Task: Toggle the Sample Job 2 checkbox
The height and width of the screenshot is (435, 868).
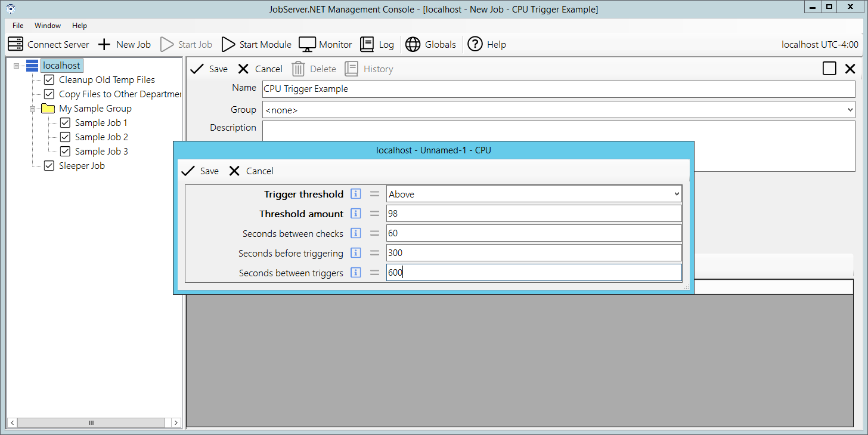Action: (x=66, y=137)
